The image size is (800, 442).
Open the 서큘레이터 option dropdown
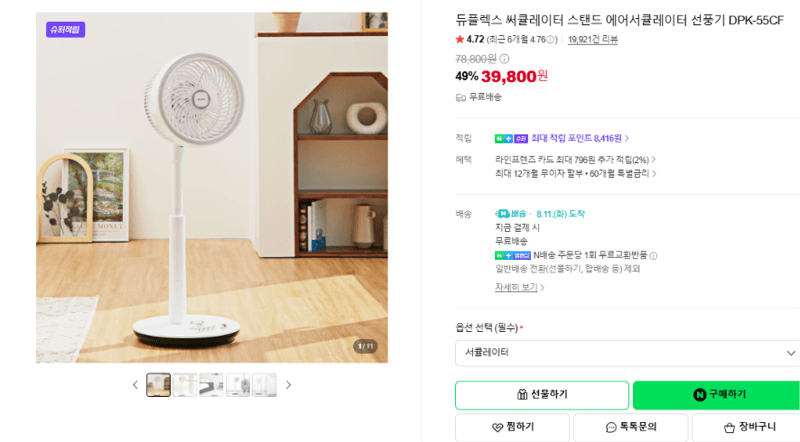click(628, 353)
